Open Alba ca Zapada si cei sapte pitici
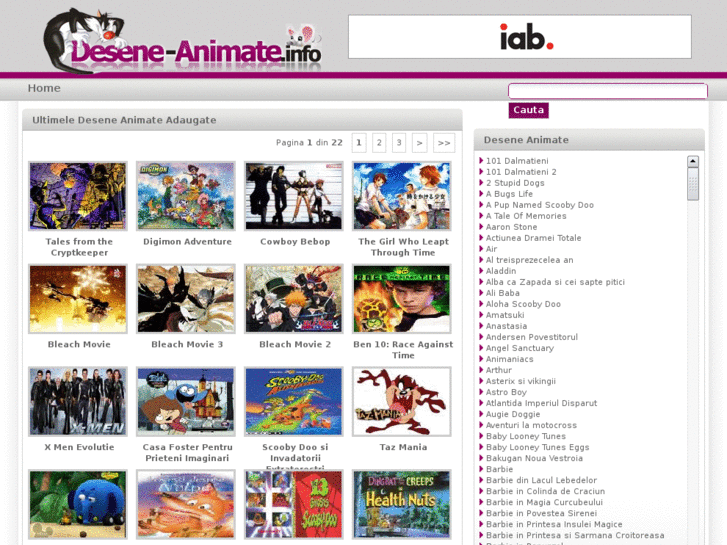 555,282
